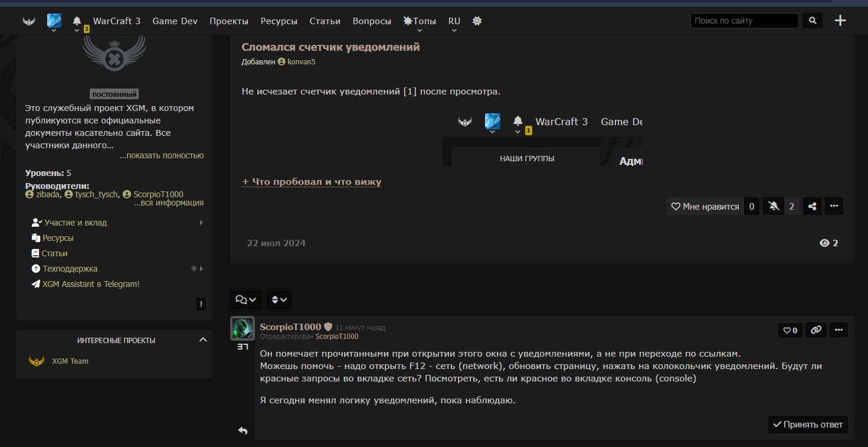Click the search magnifier button
The height and width of the screenshot is (447, 868).
(x=813, y=21)
